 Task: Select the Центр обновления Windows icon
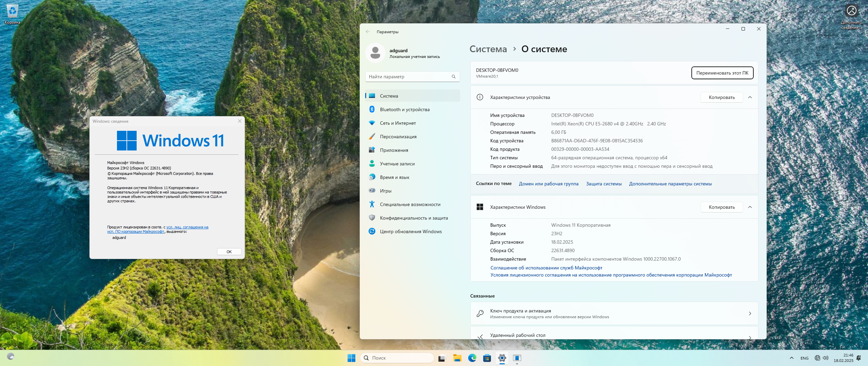pyautogui.click(x=372, y=231)
